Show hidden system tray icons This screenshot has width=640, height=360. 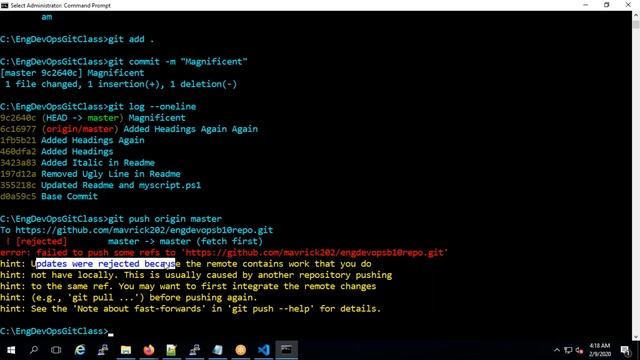tap(557, 350)
